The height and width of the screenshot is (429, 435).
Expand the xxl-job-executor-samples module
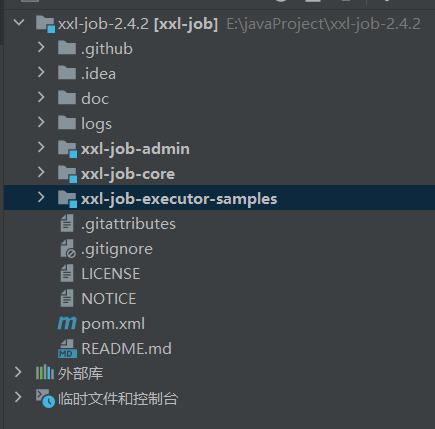41,197
